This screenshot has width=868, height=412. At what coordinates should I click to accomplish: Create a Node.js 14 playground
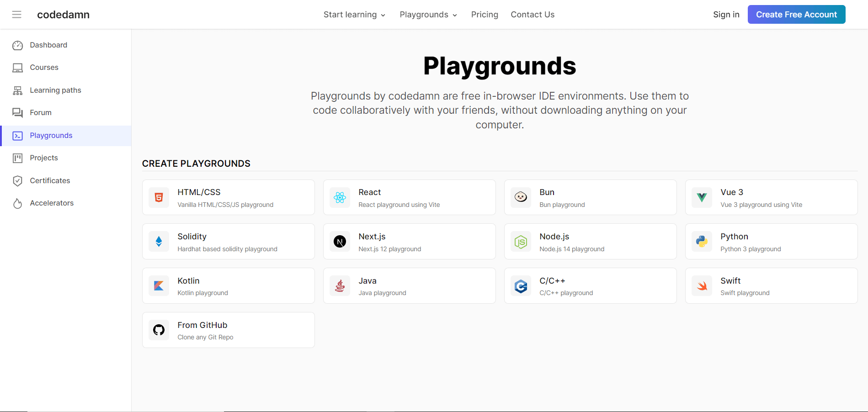(590, 242)
